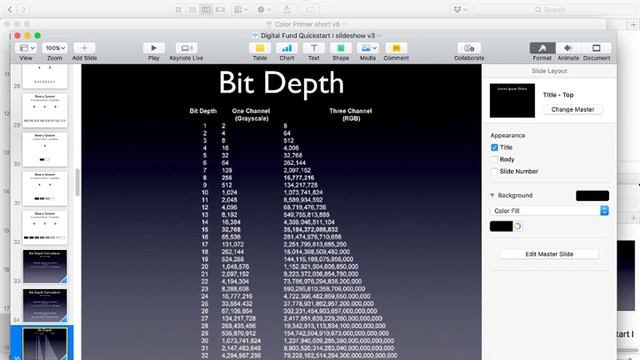Select slide 30 thumbnail in navigator
This screenshot has height=360, width=640.
coord(45,149)
